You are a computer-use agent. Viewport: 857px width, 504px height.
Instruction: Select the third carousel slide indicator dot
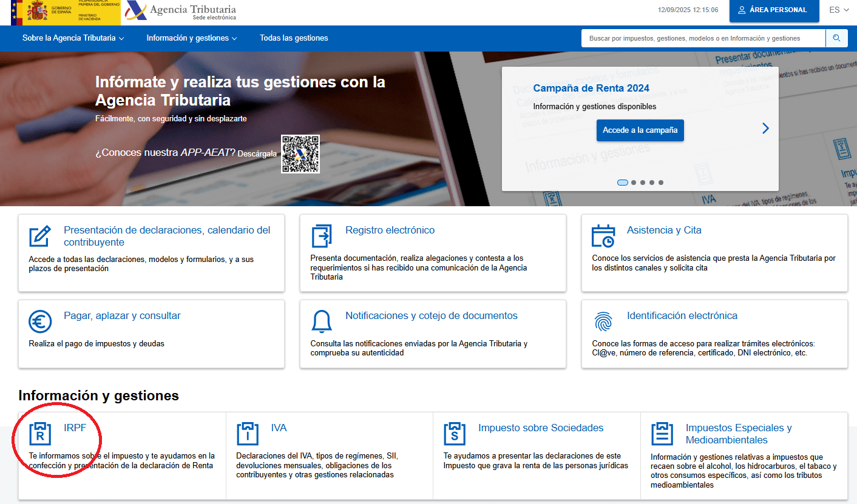click(643, 183)
